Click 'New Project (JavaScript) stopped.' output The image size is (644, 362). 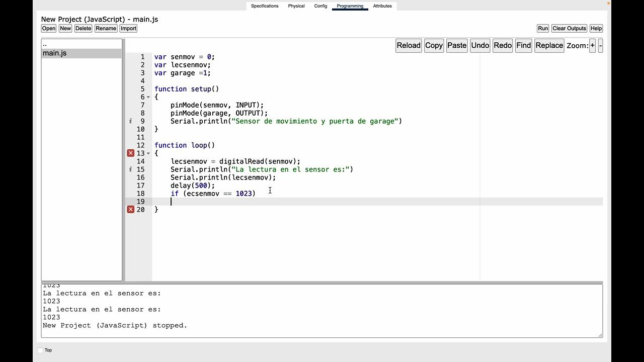tap(115, 325)
